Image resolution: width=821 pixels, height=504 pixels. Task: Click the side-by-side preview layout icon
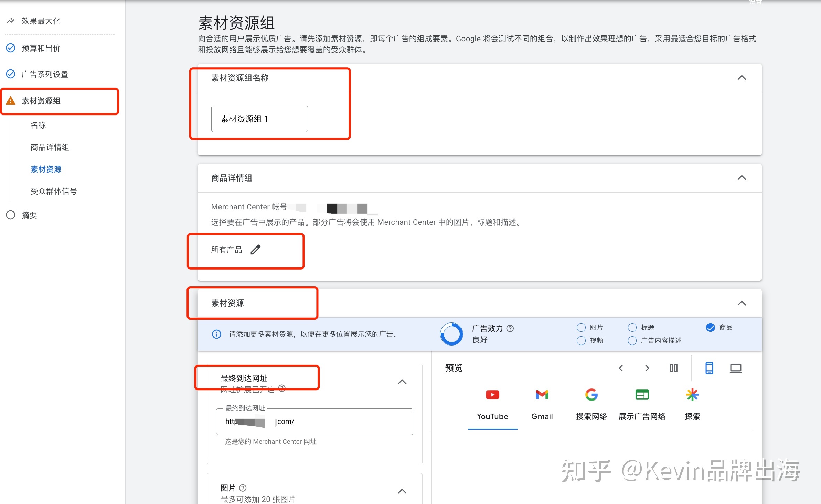click(673, 368)
